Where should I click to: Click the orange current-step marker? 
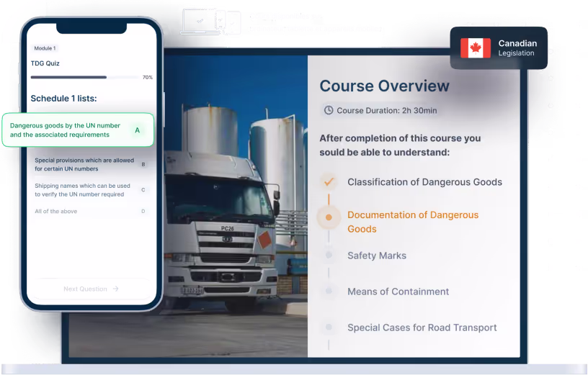[329, 217]
